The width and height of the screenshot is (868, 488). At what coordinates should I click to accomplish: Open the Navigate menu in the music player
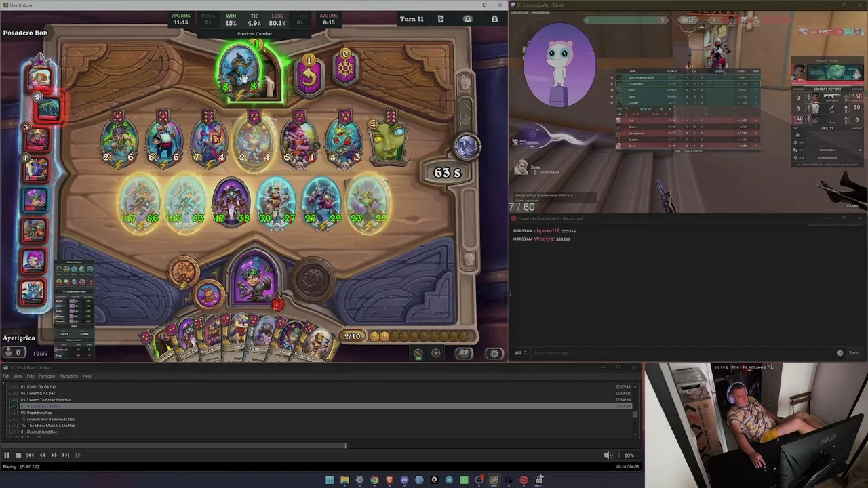click(x=47, y=376)
